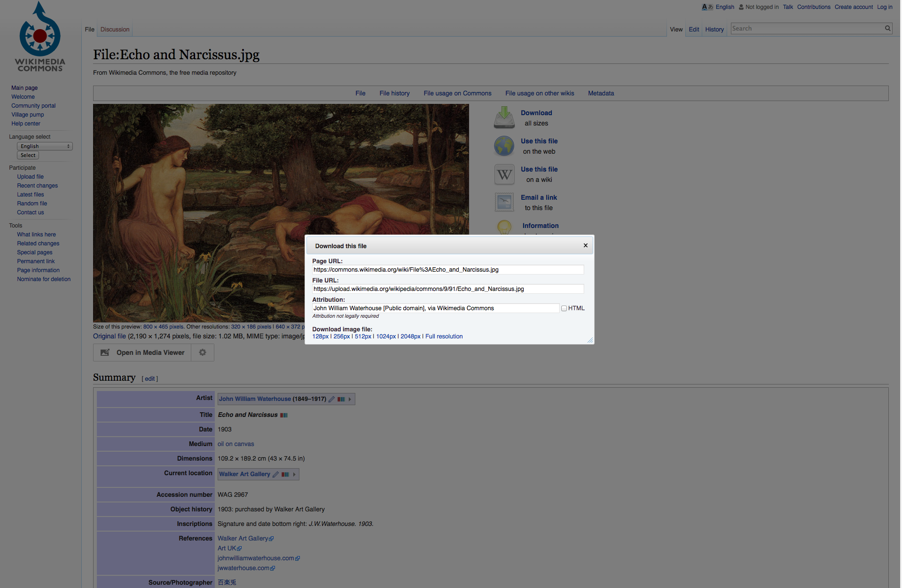
Task: Click the W wiki icon
Action: coord(504,174)
